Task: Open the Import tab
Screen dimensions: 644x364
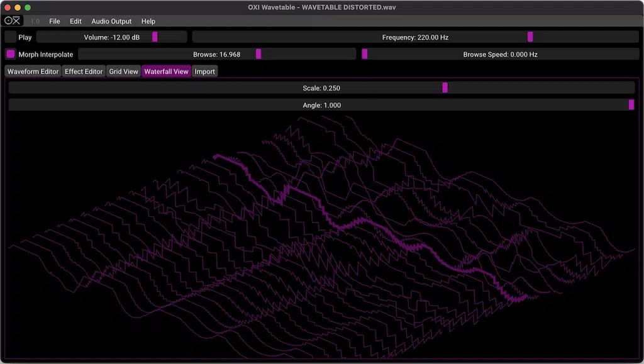Action: [x=204, y=72]
